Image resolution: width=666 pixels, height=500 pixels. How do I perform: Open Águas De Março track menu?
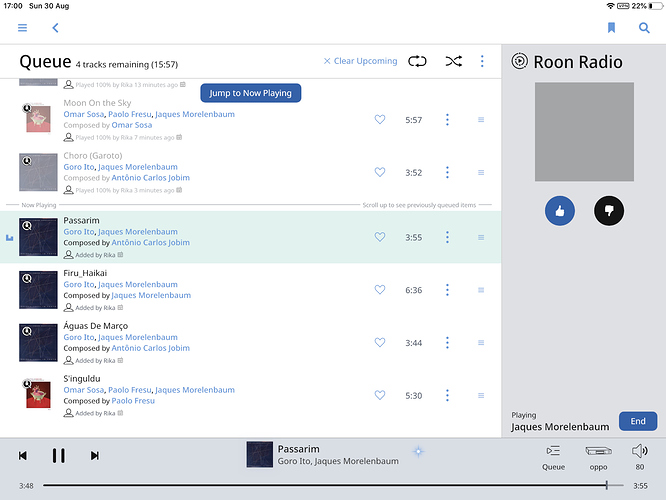point(447,342)
